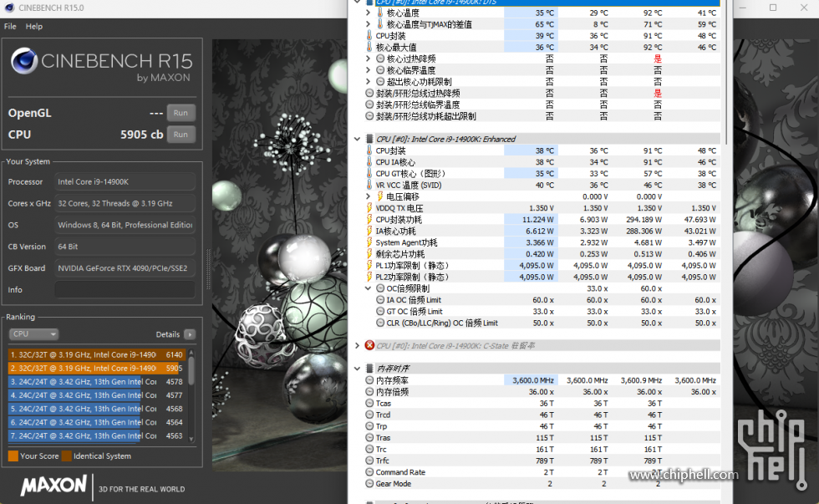819x504 pixels.
Task: Click the red X icon on the C-State group
Action: (369, 345)
